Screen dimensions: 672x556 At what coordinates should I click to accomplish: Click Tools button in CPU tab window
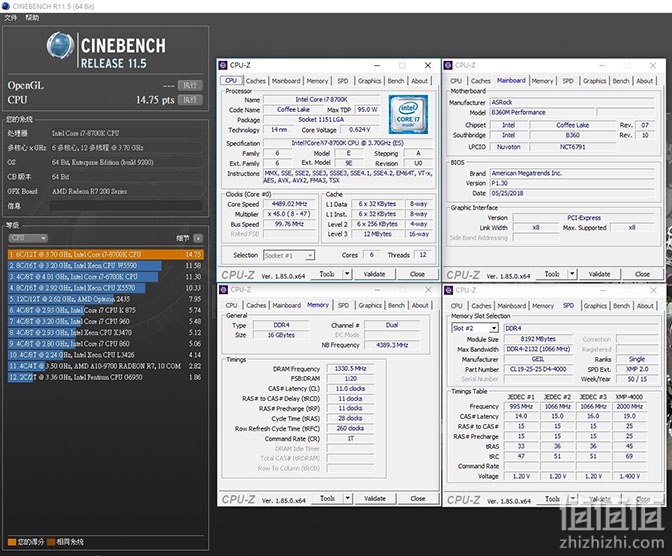pyautogui.click(x=327, y=274)
